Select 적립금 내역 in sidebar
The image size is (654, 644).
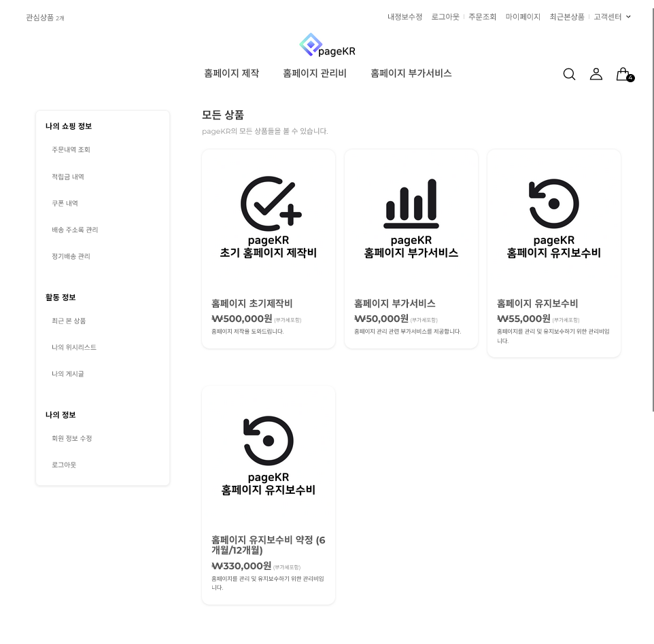67,177
